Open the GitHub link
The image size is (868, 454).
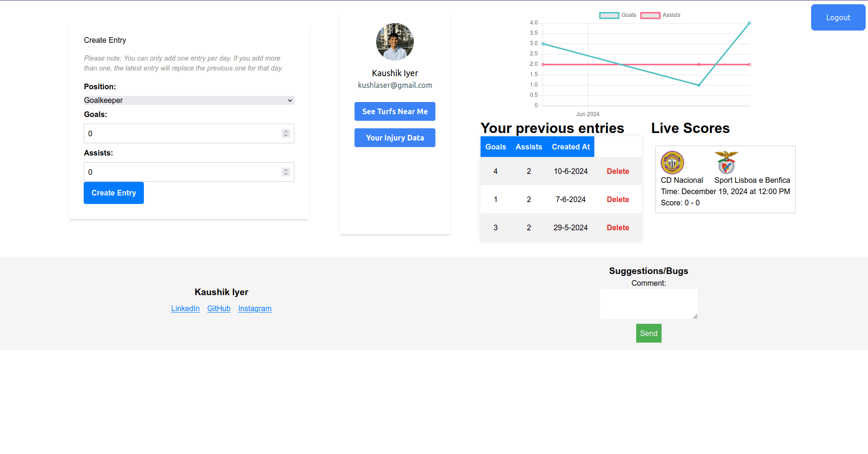(x=219, y=308)
